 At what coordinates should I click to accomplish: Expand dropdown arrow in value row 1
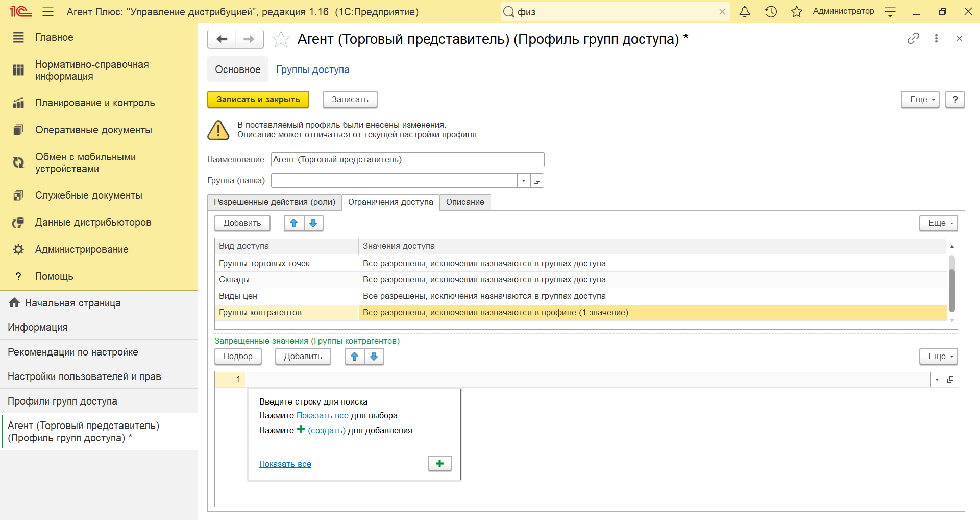point(937,380)
